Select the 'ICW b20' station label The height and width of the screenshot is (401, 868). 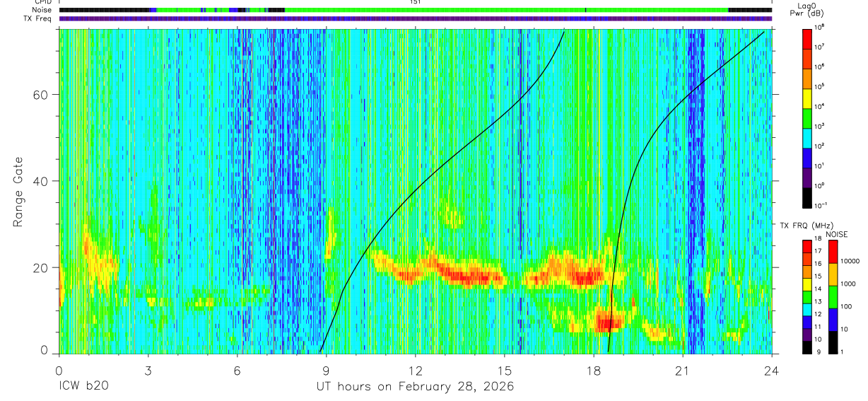pyautogui.click(x=83, y=387)
